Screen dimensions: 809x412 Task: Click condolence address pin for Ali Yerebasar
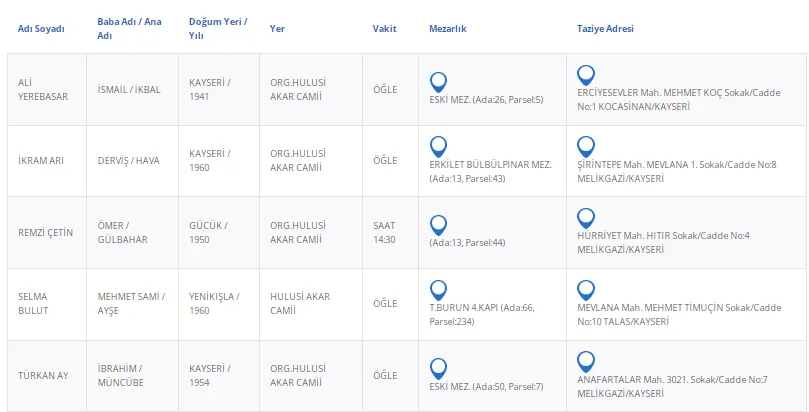click(586, 75)
